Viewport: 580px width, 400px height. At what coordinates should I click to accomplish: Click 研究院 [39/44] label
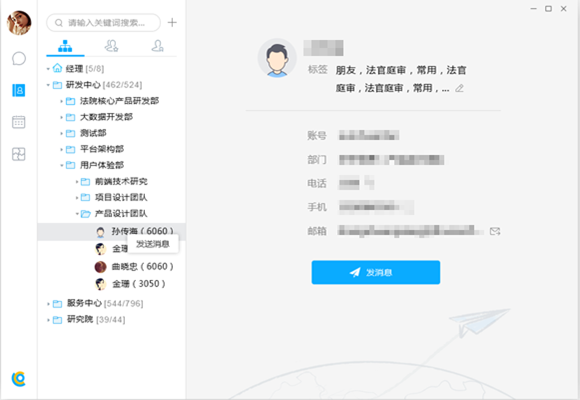[x=96, y=320]
